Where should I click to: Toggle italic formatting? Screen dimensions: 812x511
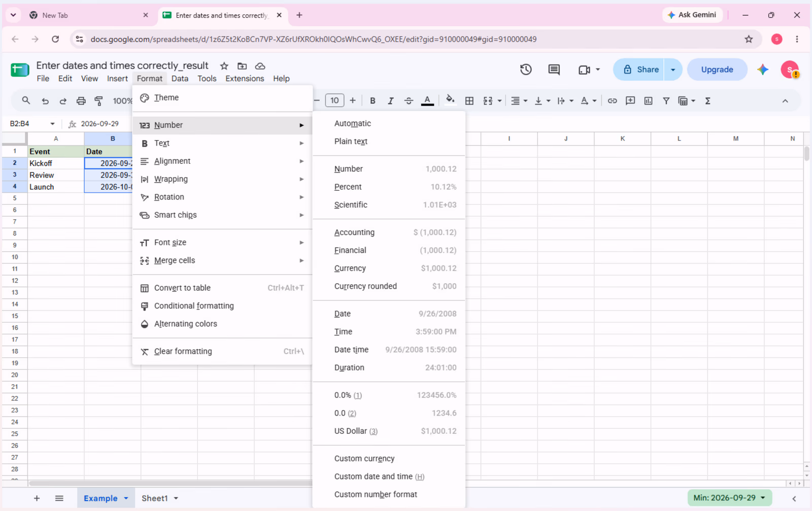pyautogui.click(x=390, y=101)
